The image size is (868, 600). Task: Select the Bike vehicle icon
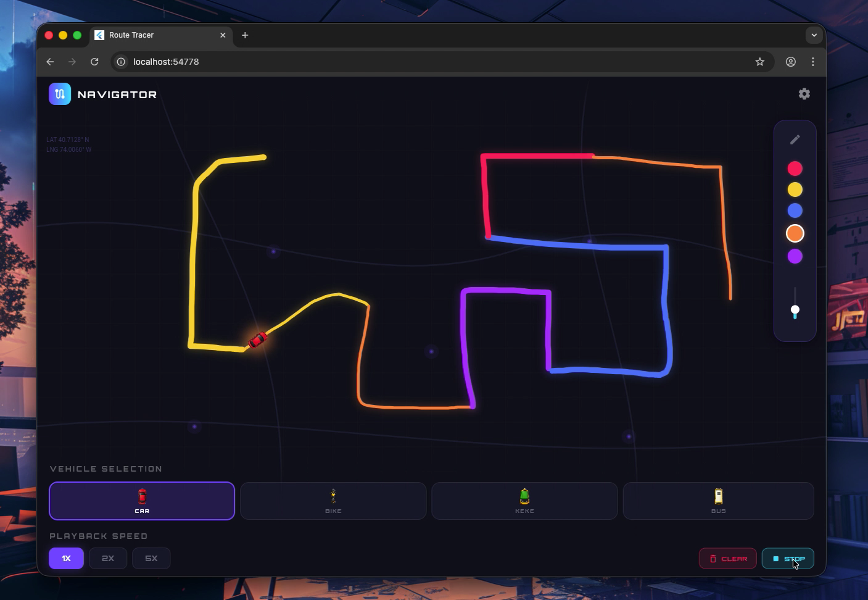[x=333, y=495]
